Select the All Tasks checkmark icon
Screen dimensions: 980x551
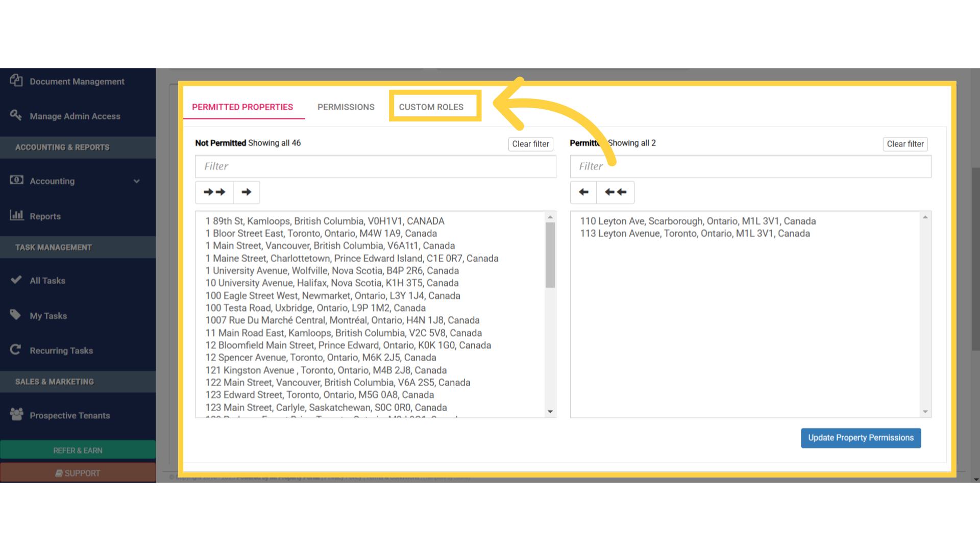pyautogui.click(x=16, y=280)
